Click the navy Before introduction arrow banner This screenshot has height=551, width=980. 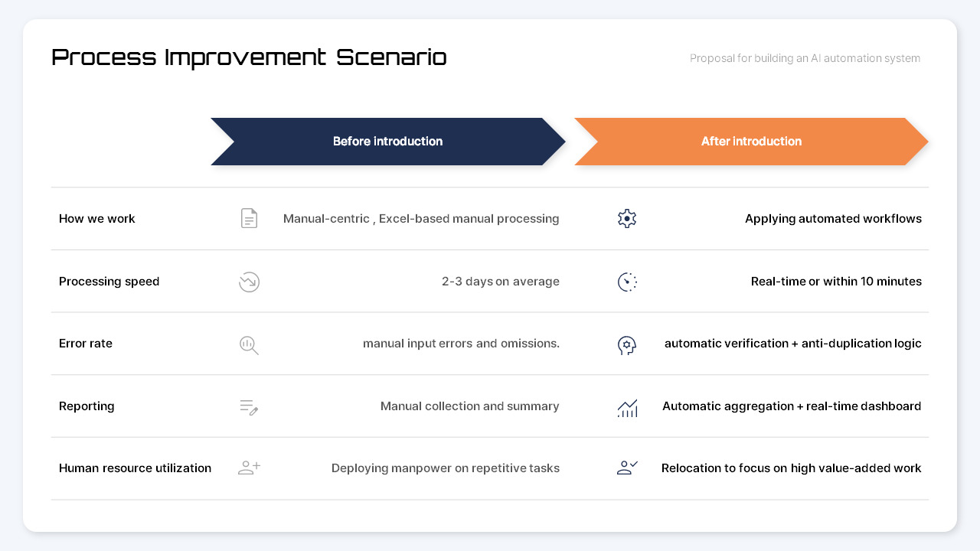coord(388,142)
